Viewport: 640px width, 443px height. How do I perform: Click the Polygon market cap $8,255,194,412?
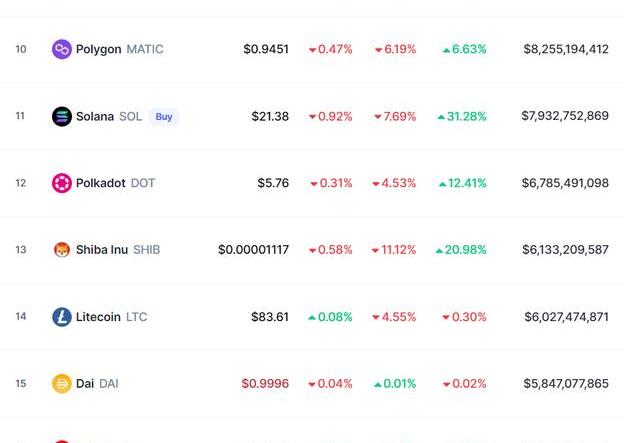tap(566, 49)
